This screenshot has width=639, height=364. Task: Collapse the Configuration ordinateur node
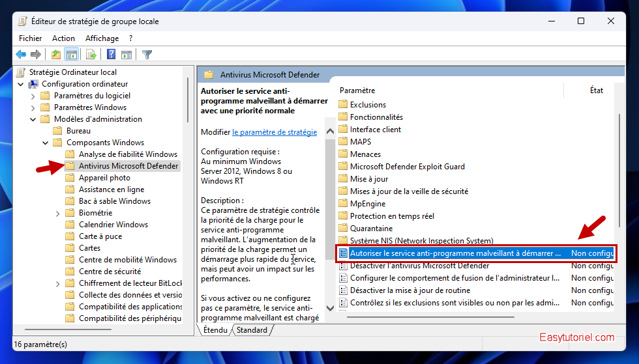pyautogui.click(x=21, y=84)
